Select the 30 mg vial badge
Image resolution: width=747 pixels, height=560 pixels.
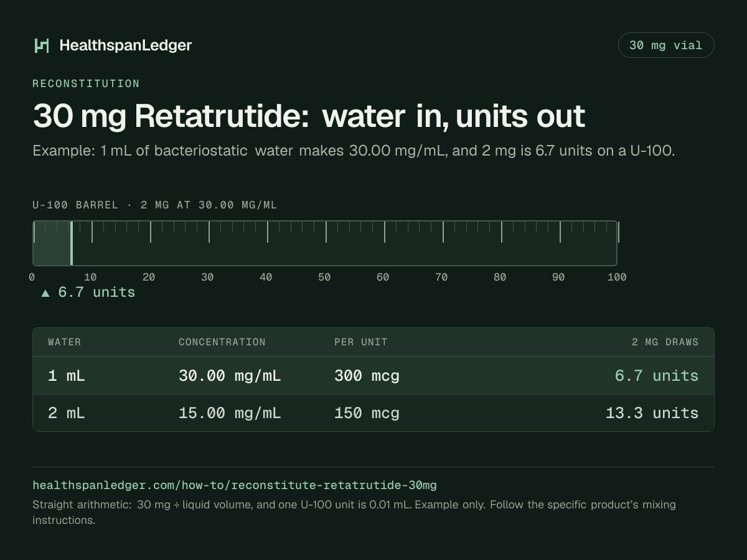click(666, 45)
